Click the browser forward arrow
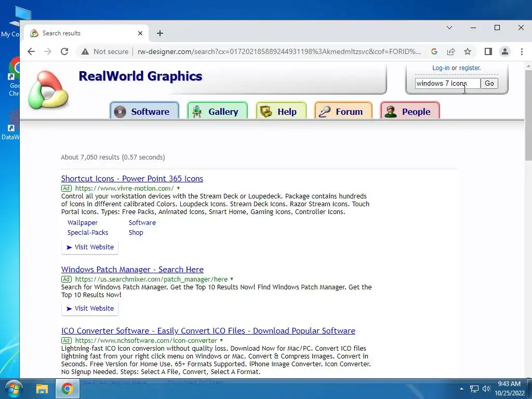 point(48,51)
